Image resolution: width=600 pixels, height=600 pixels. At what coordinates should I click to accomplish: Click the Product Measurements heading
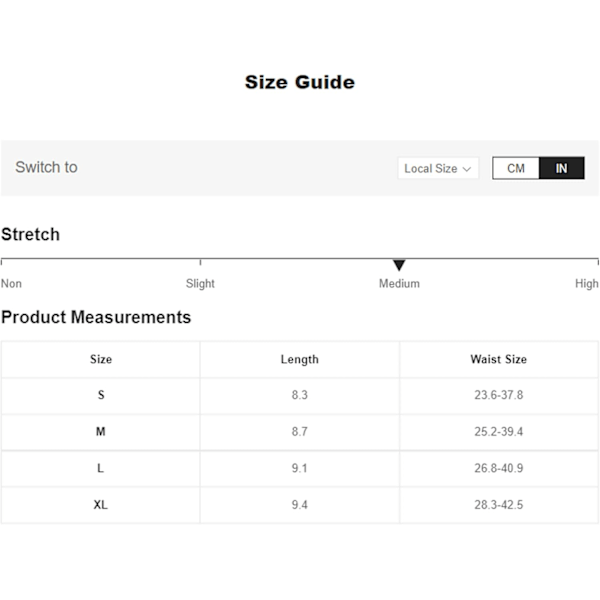click(96, 317)
